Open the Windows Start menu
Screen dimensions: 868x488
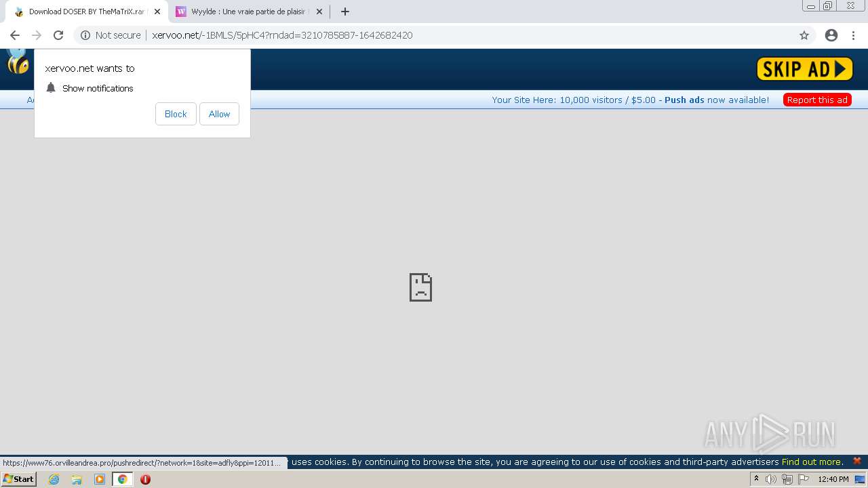point(18,479)
